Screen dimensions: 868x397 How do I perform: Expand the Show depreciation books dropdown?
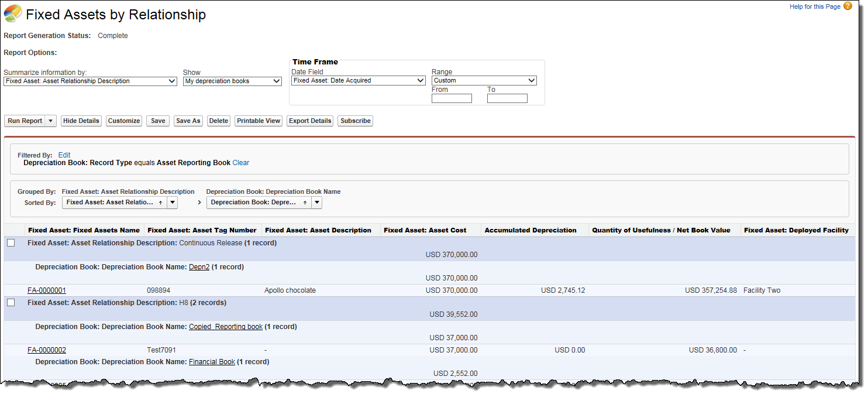coord(232,81)
